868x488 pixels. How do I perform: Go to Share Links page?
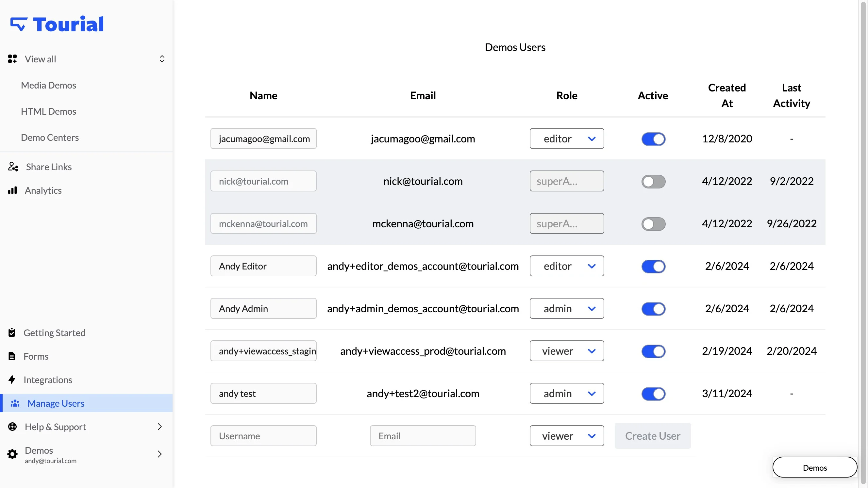tap(49, 167)
